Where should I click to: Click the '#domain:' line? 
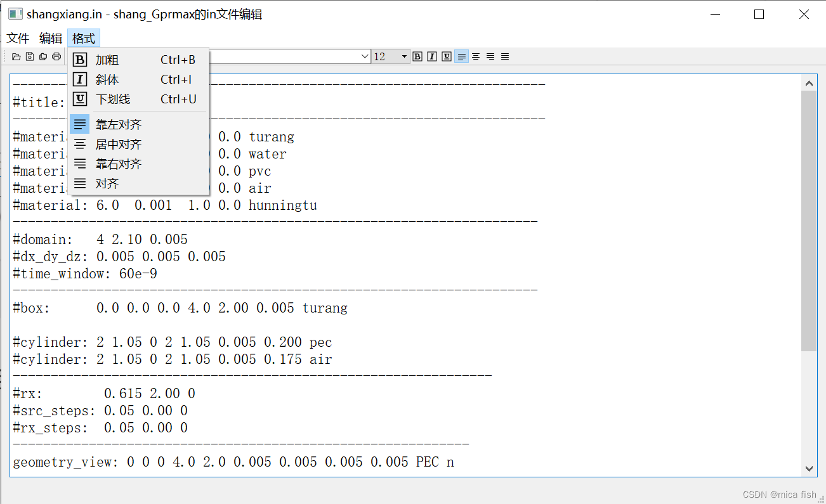point(100,239)
